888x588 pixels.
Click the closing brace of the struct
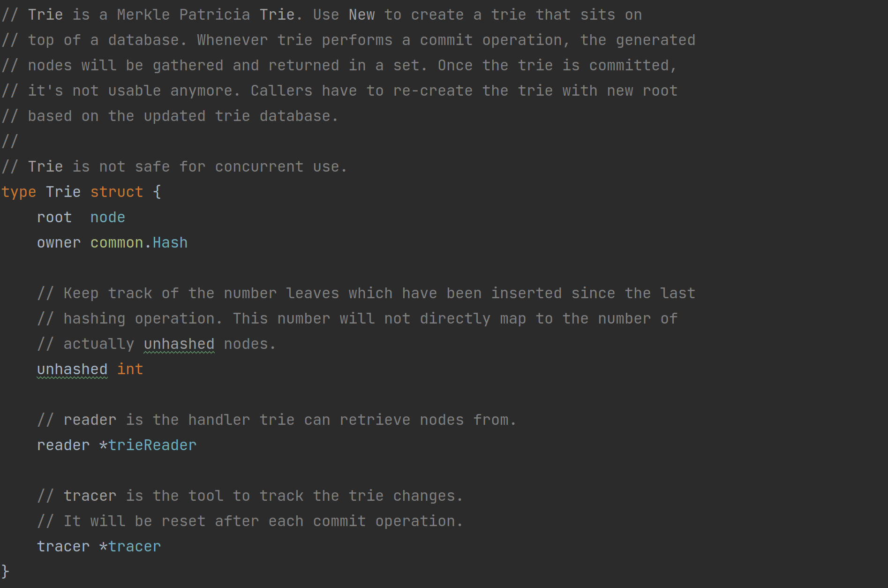pos(5,572)
